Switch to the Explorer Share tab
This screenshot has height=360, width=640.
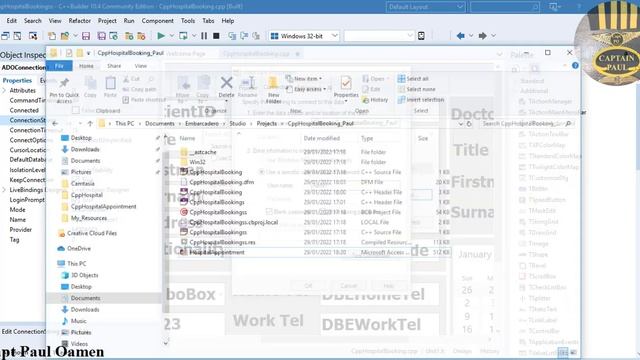[x=114, y=66]
